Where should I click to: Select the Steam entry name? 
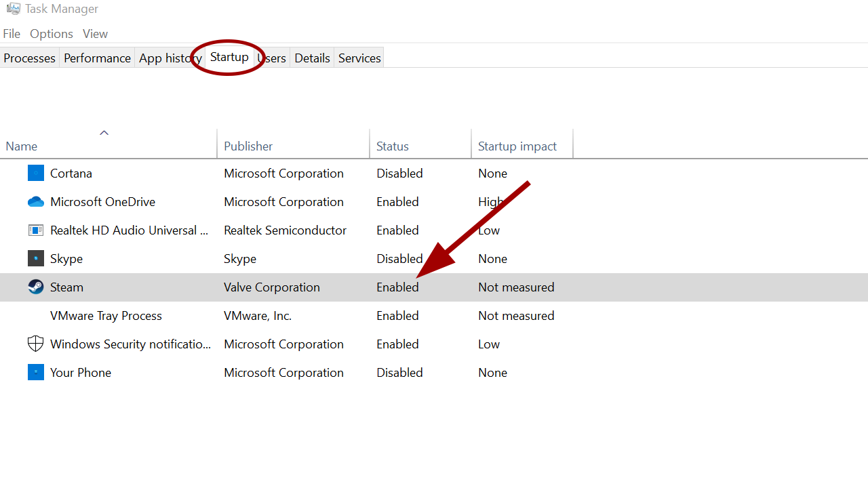pyautogui.click(x=67, y=287)
